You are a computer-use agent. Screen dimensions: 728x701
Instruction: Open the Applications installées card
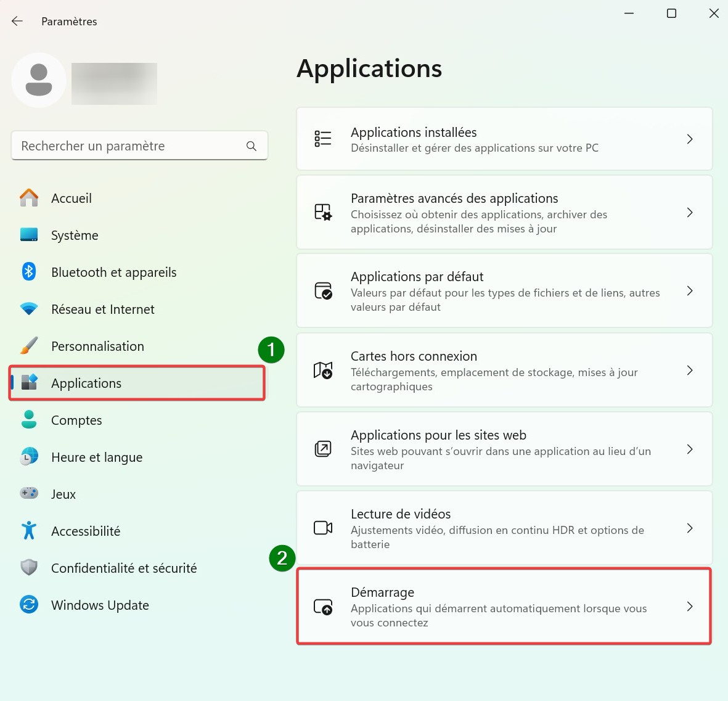click(x=504, y=139)
